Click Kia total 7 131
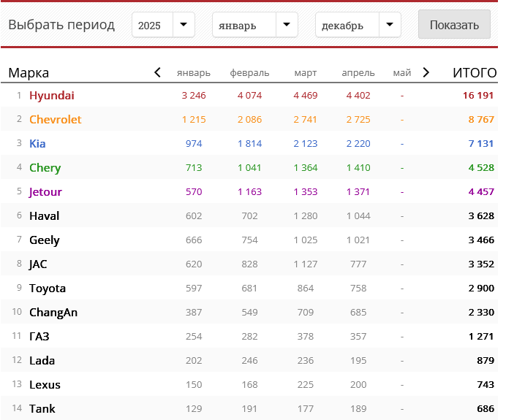Image resolution: width=525 pixels, height=420 pixels. click(481, 144)
